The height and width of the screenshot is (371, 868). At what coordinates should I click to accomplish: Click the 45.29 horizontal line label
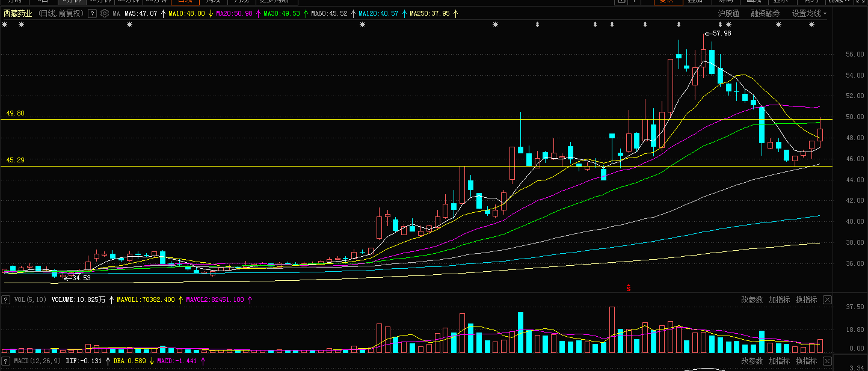tap(15, 160)
